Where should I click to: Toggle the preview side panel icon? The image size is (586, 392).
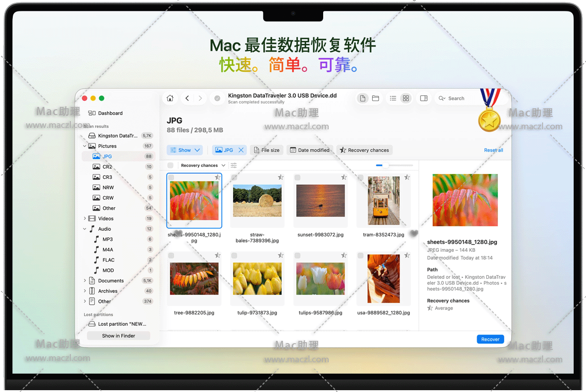424,98
